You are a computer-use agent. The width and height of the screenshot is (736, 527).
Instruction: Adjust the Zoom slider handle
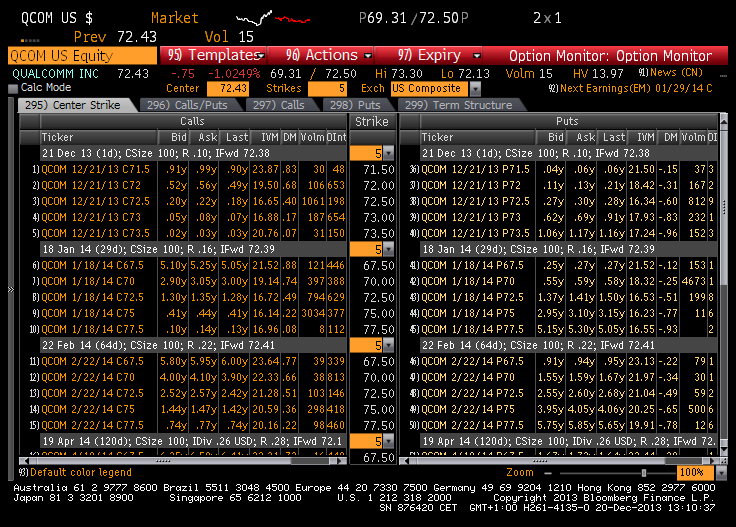[x=644, y=473]
